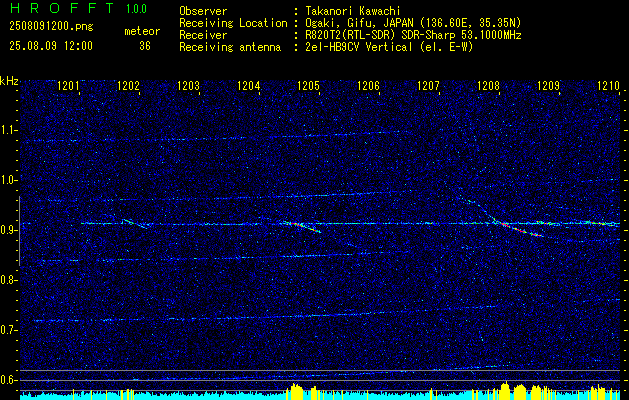The image size is (629, 400).
Task: Click the meteor count 36
Action: [145, 46]
